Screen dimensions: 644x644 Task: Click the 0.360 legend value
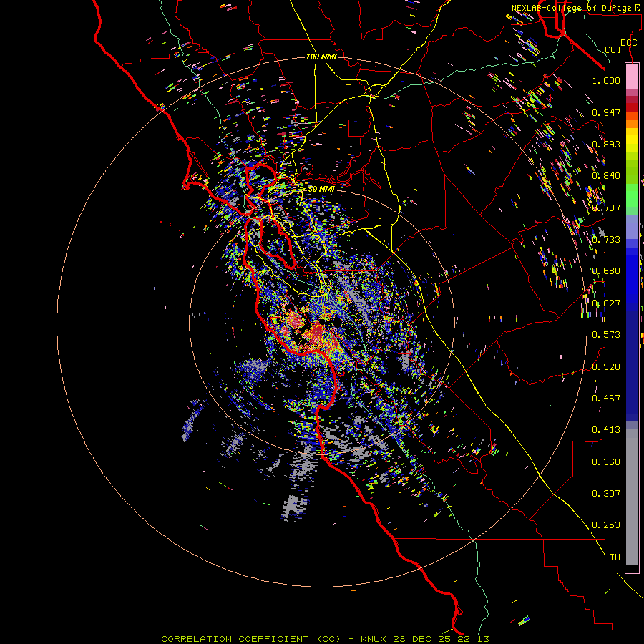click(606, 462)
